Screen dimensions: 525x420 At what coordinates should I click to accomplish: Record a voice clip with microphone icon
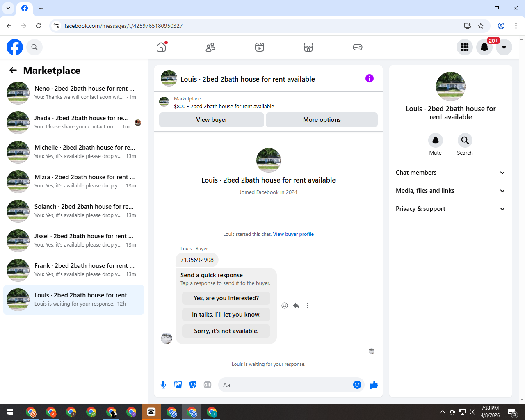pos(163,385)
